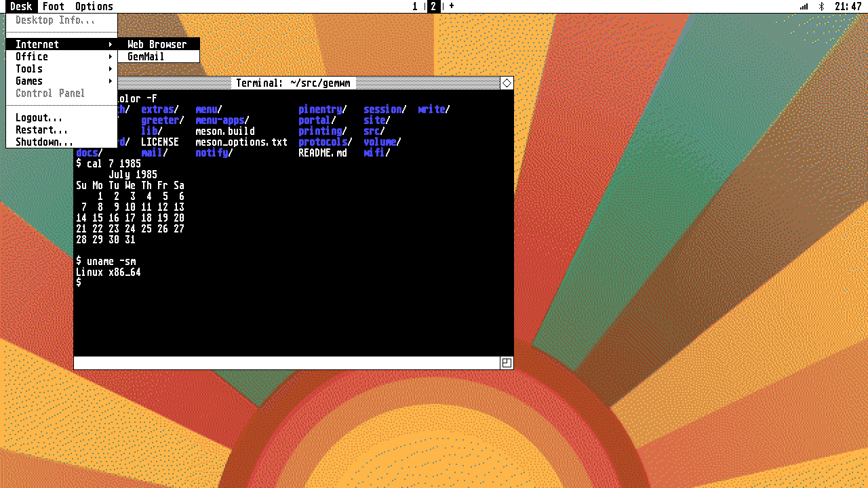Launch GemMail from Internet submenu

[x=159, y=56]
